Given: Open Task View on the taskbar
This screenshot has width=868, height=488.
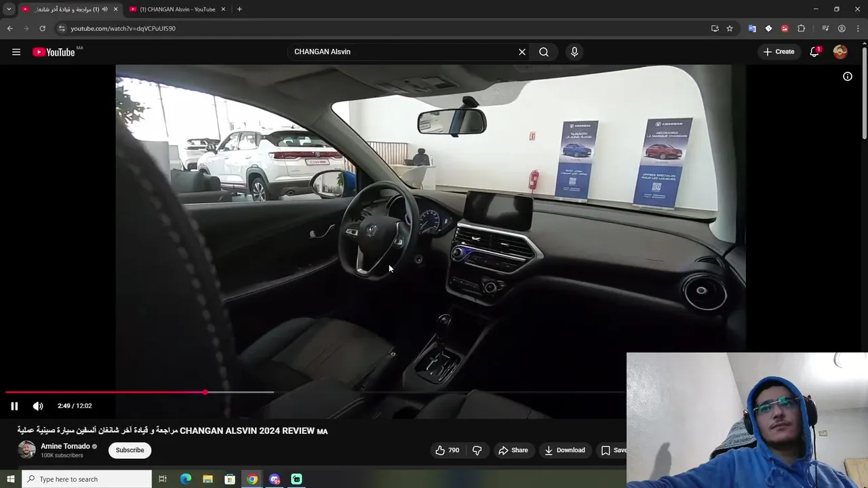Looking at the screenshot, I should click(x=163, y=479).
